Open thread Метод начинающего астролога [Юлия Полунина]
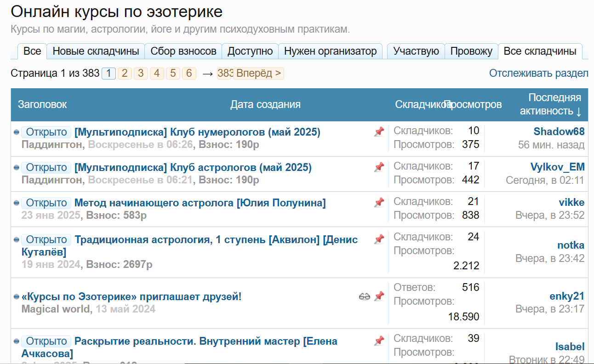The width and height of the screenshot is (594, 364). 200,203
